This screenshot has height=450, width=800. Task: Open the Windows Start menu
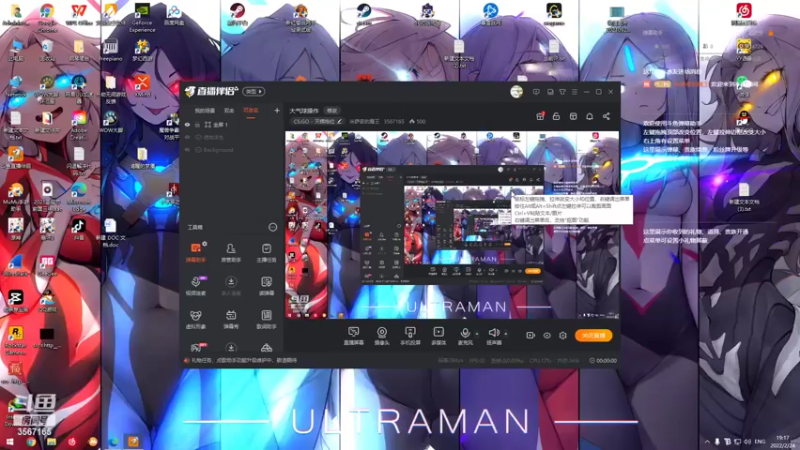click(x=10, y=442)
